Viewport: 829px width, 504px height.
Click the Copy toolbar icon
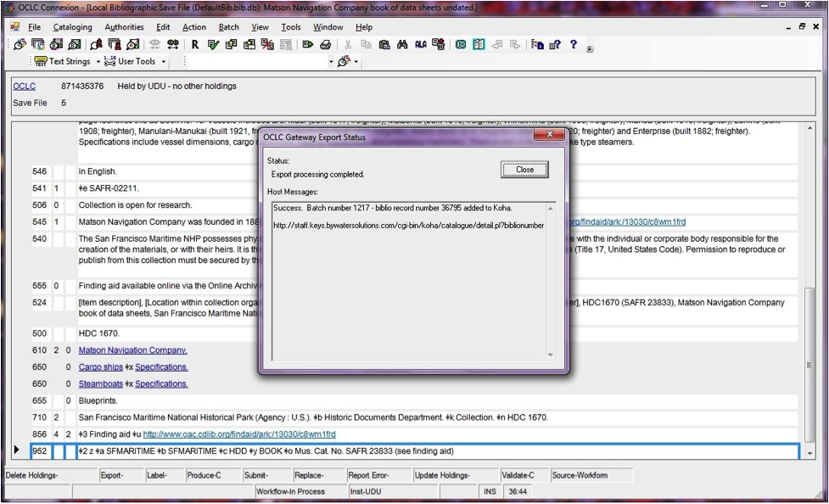click(366, 44)
